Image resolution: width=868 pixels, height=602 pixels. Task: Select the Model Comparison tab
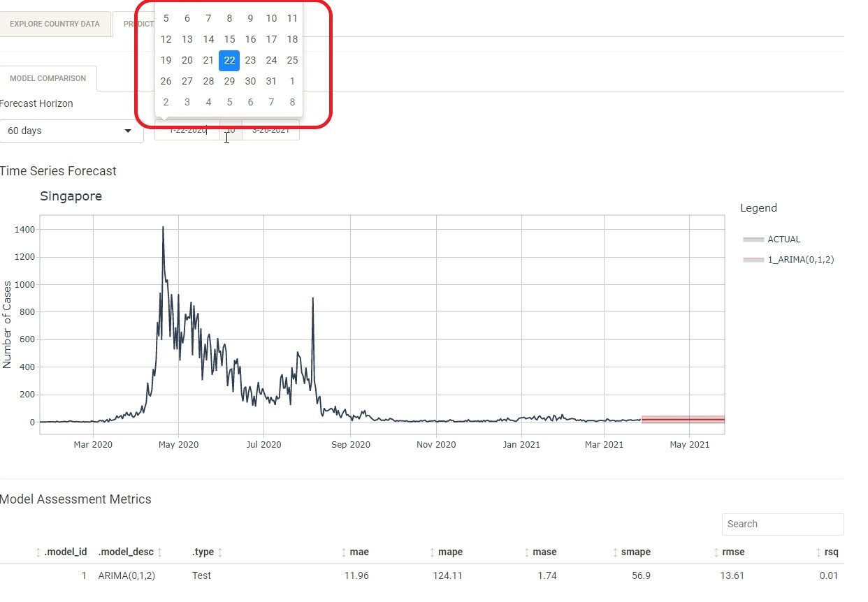[x=48, y=78]
